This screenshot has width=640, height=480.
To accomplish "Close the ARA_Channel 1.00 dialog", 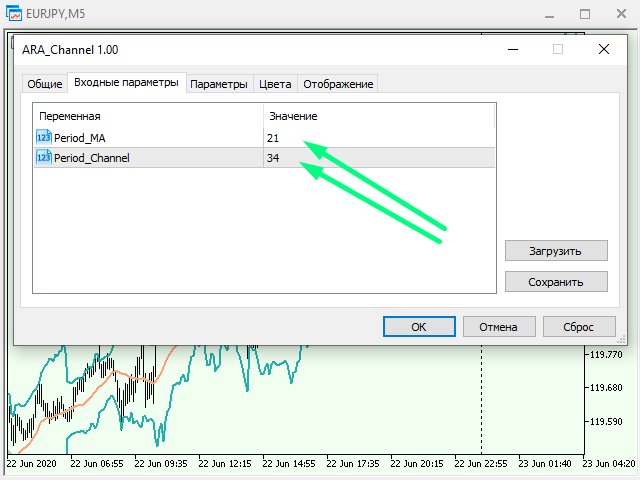I will tap(604, 49).
